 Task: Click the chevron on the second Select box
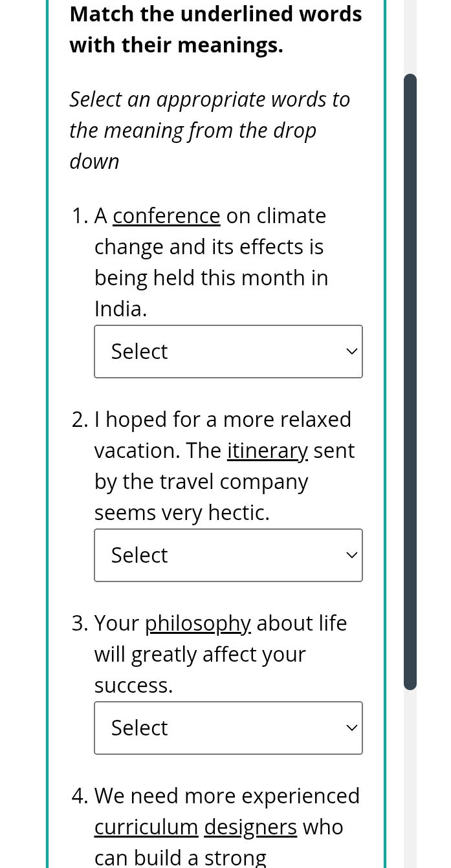pos(351,555)
